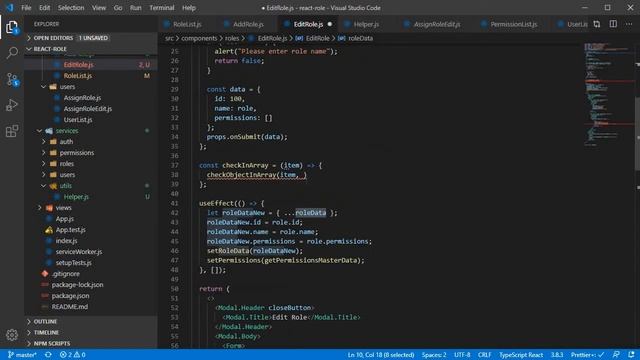
Task: Open Helper.js in the explorer tree
Action: point(76,197)
